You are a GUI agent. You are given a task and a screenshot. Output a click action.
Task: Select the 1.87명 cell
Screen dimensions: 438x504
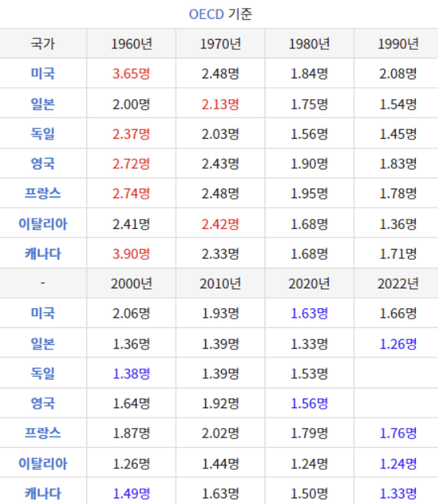click(131, 433)
